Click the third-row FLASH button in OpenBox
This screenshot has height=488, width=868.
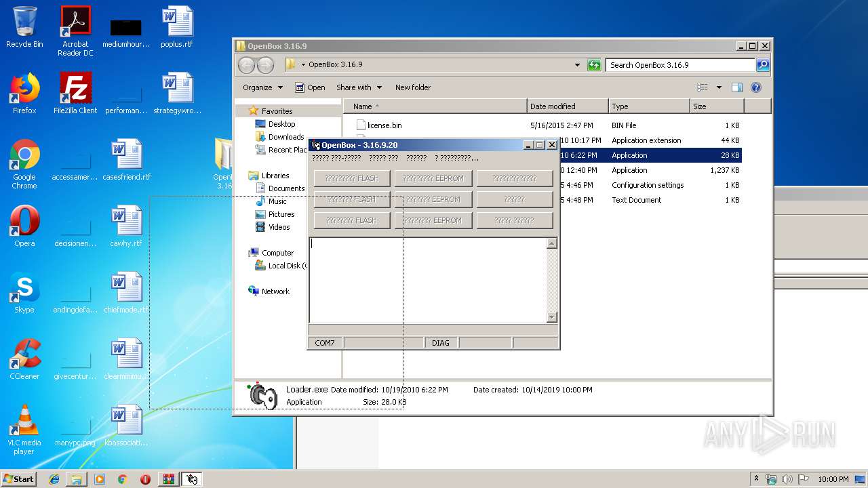coord(351,220)
